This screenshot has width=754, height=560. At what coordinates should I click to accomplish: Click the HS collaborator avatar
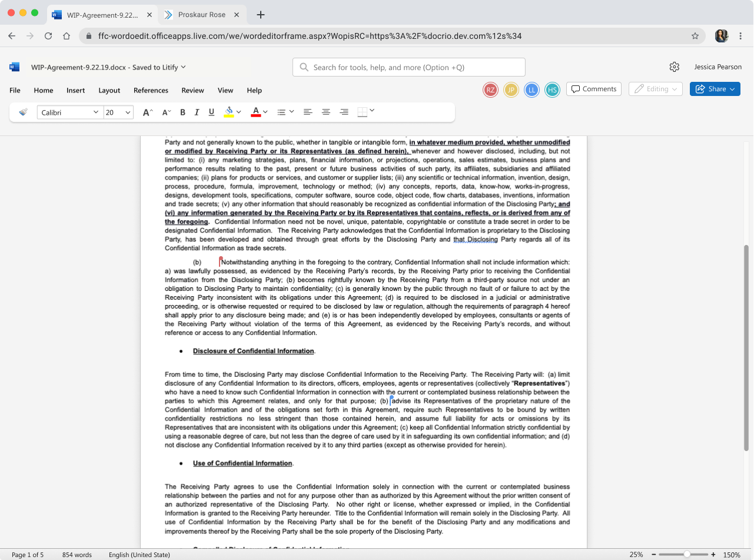point(552,90)
